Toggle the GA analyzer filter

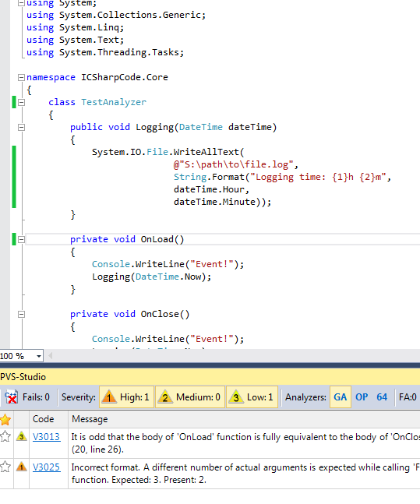[341, 397]
